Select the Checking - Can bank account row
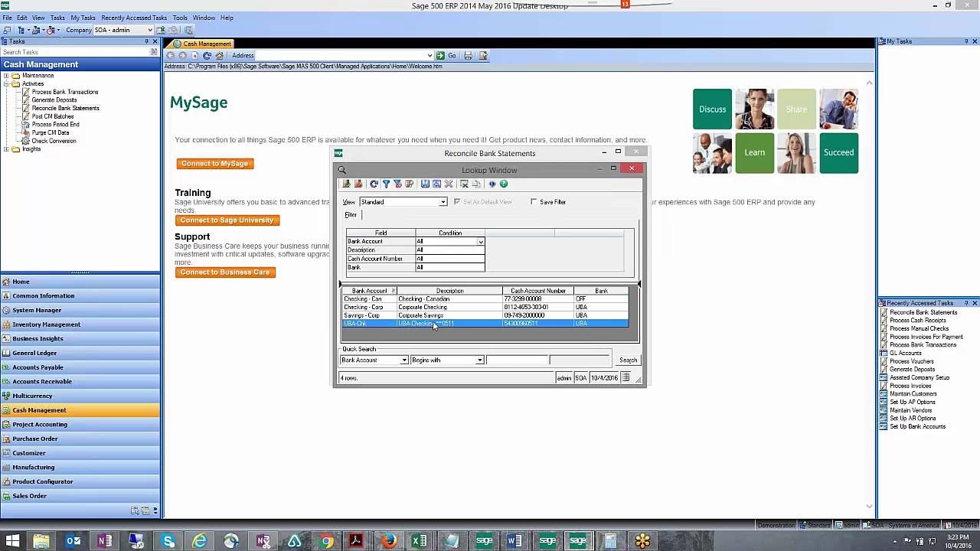980x551 pixels. pyautogui.click(x=485, y=299)
